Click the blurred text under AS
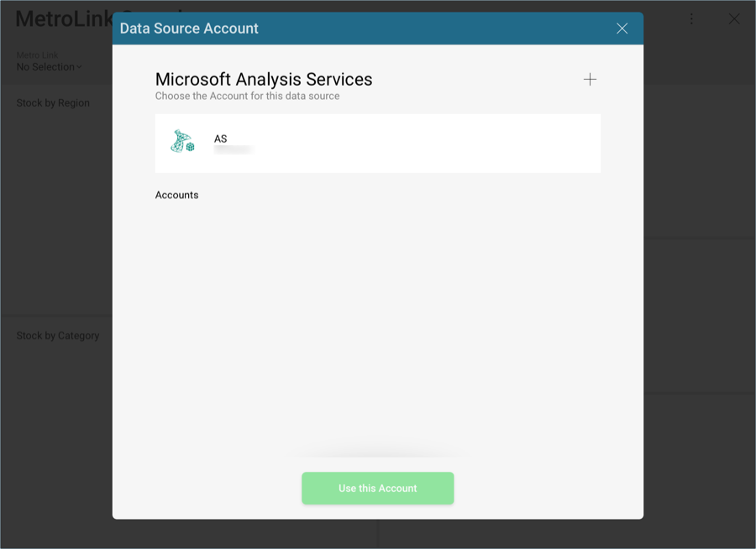Viewport: 756px width, 549px height. tap(233, 150)
